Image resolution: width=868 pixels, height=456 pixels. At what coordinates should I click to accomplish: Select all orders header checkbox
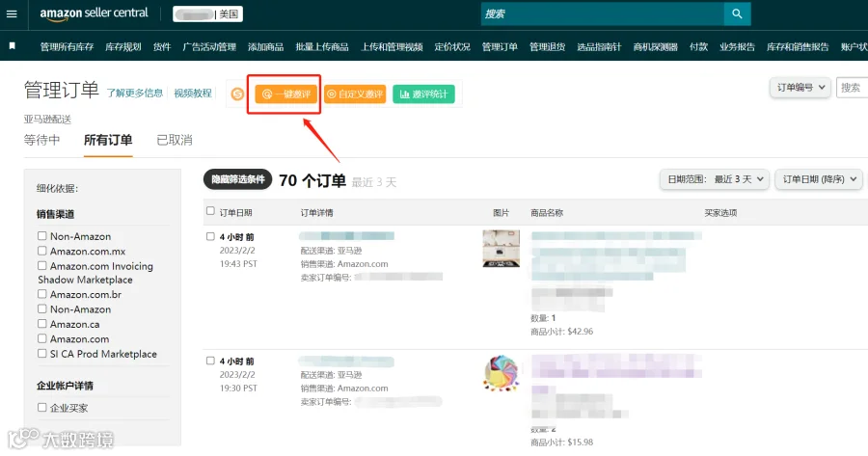coord(210,211)
